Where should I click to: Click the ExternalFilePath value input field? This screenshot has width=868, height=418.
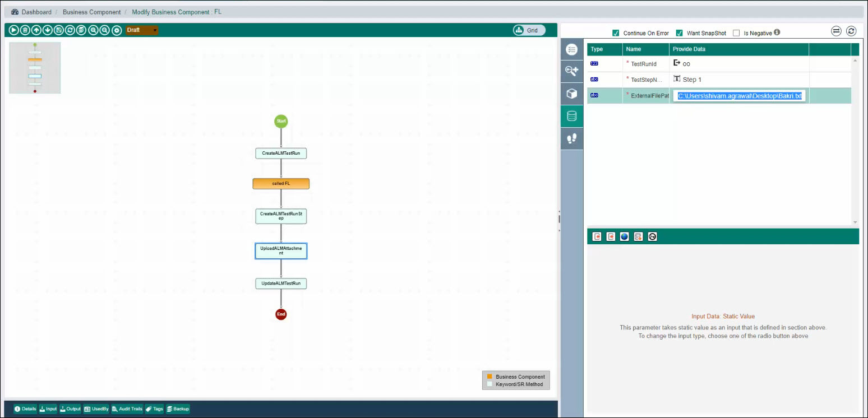coord(739,96)
